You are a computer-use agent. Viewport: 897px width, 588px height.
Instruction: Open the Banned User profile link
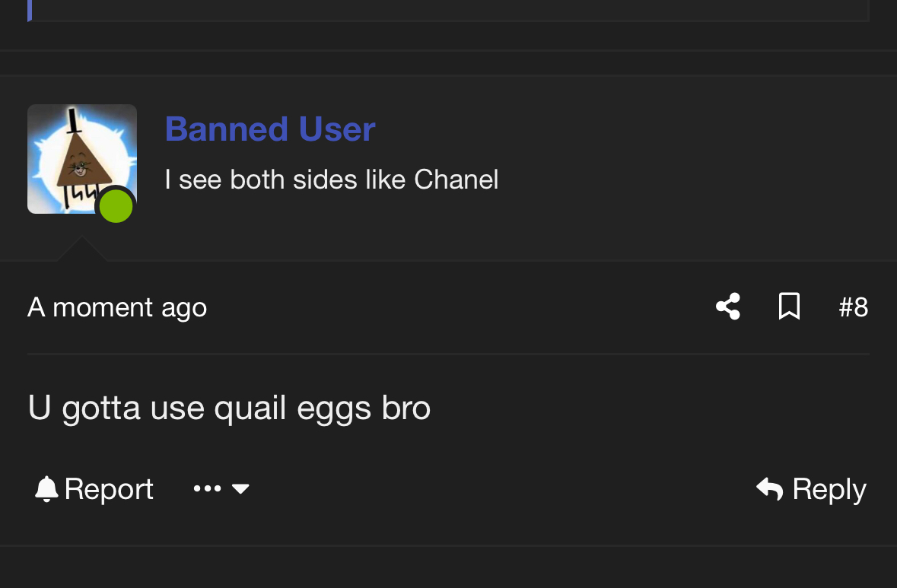click(x=270, y=129)
